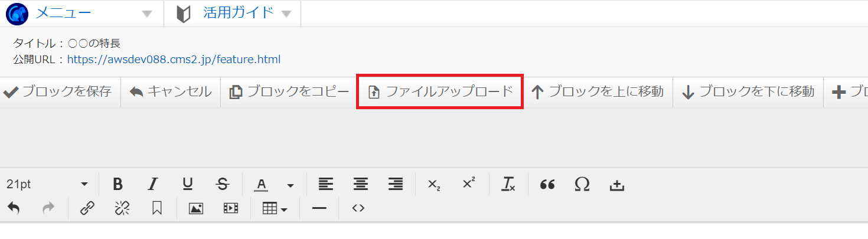Viewport: 868px width, 239px height.
Task: Insert a blockquote
Action: (x=547, y=185)
